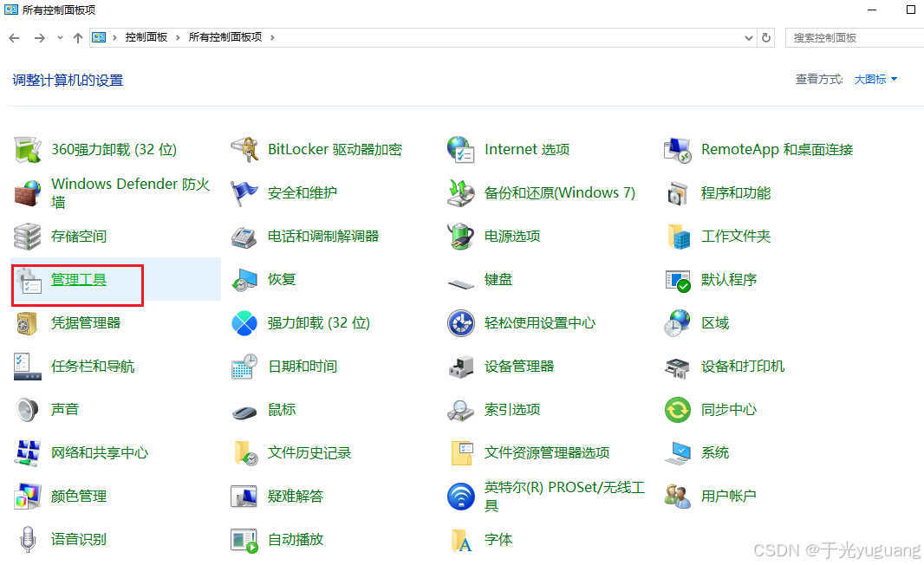Open the 任务栏和导航 icon
The image size is (924, 565).
28,367
